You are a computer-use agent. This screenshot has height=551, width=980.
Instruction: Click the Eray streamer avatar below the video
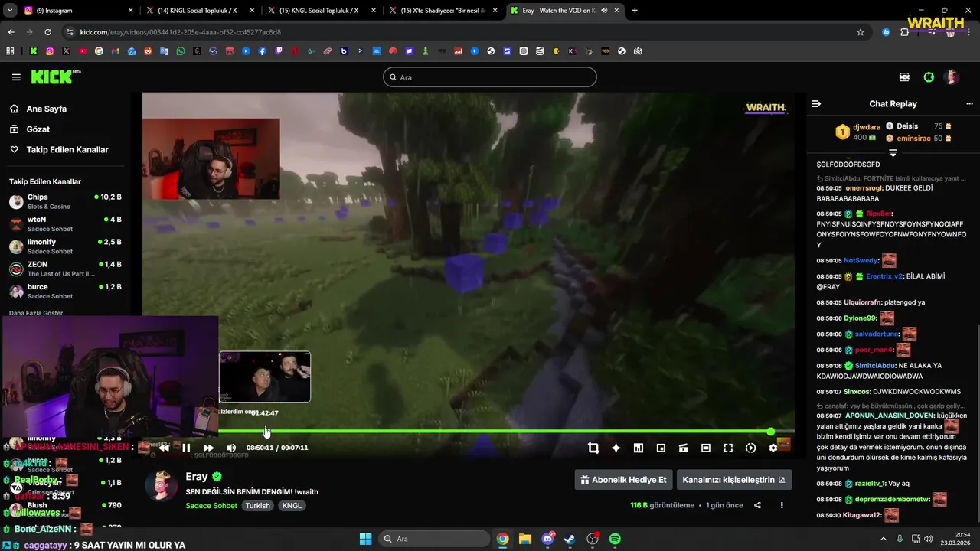pos(162,485)
